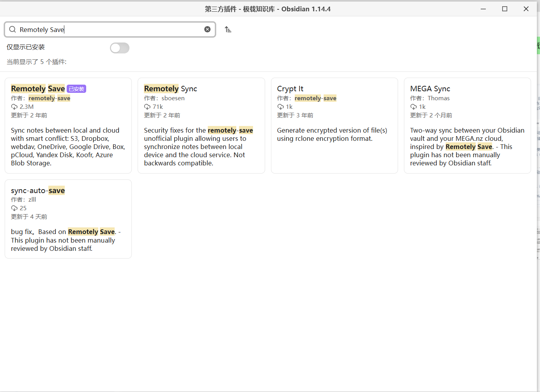Minimize the Obsidian plugins window
Screen dimensions: 540x392
pyautogui.click(x=483, y=9)
